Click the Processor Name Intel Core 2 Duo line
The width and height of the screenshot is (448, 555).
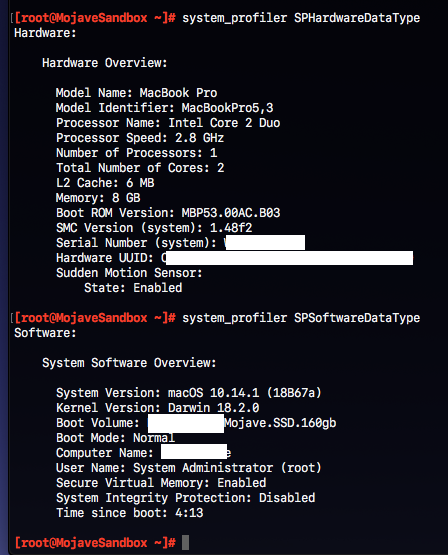[x=168, y=123]
